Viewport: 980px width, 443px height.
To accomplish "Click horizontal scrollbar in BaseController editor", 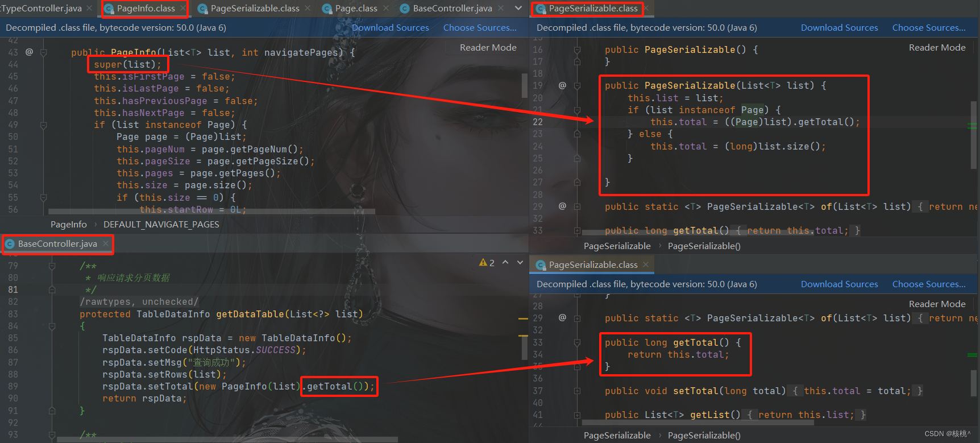I will tap(227, 440).
